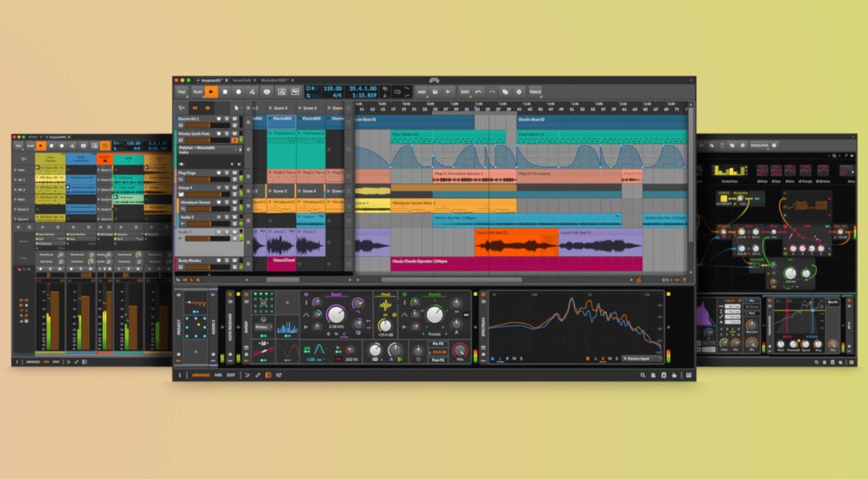The width and height of the screenshot is (868, 479).
Task: Open the TRACK menu in the toolbar
Action: [x=536, y=92]
